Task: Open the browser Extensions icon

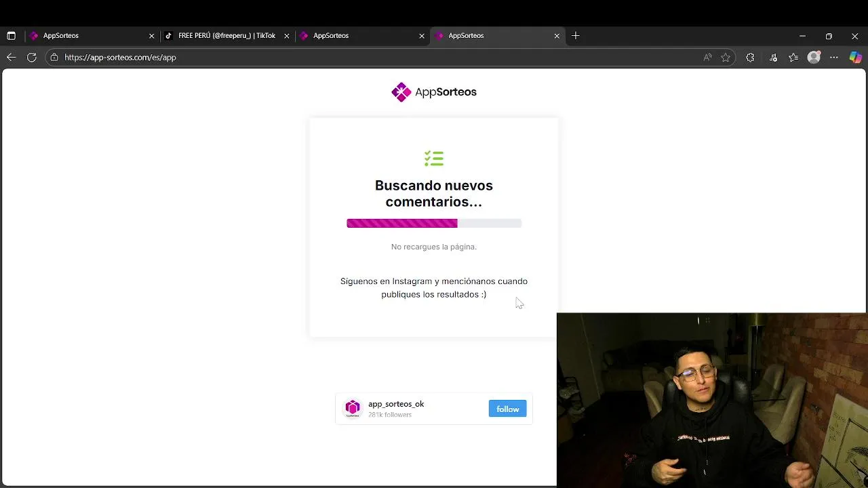Action: point(750,58)
